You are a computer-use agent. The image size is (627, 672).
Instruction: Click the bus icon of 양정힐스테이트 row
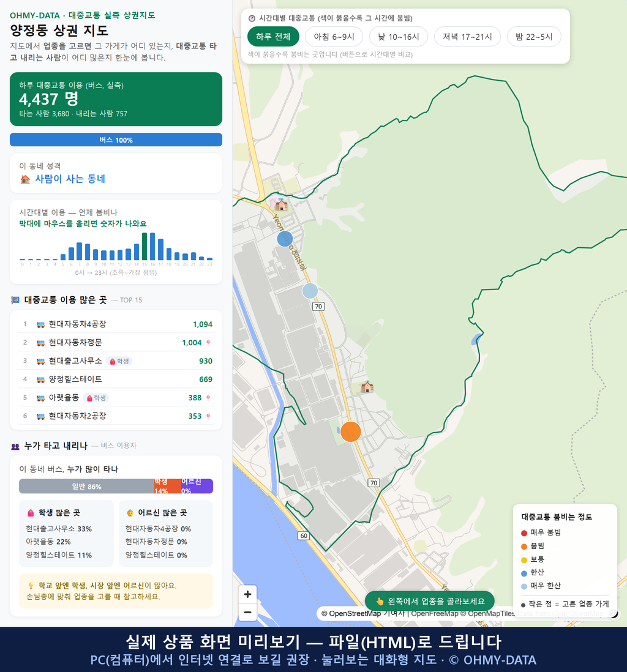click(40, 379)
